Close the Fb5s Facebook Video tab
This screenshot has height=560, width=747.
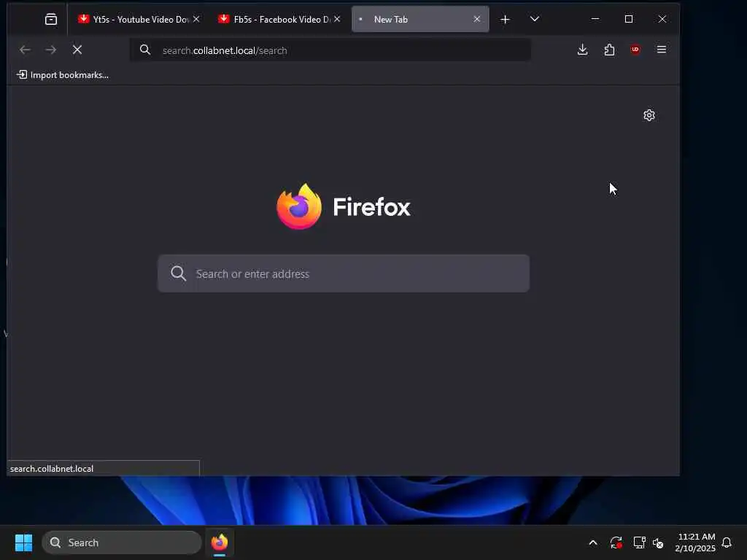point(337,19)
